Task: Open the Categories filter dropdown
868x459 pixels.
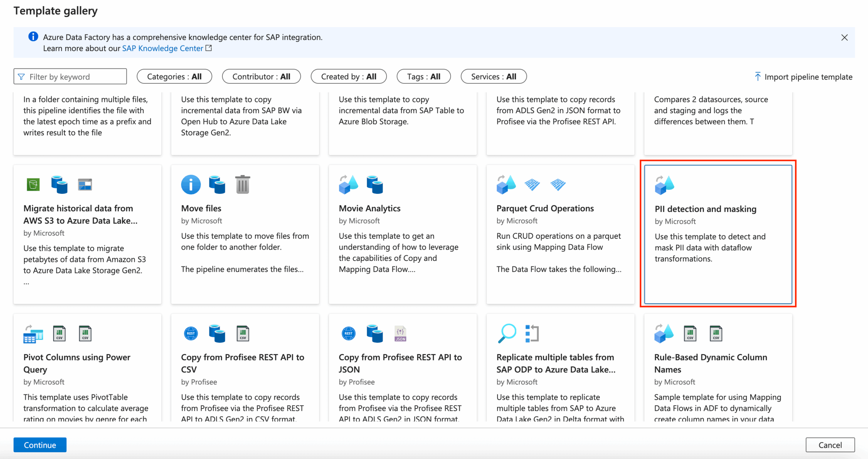Action: point(174,76)
